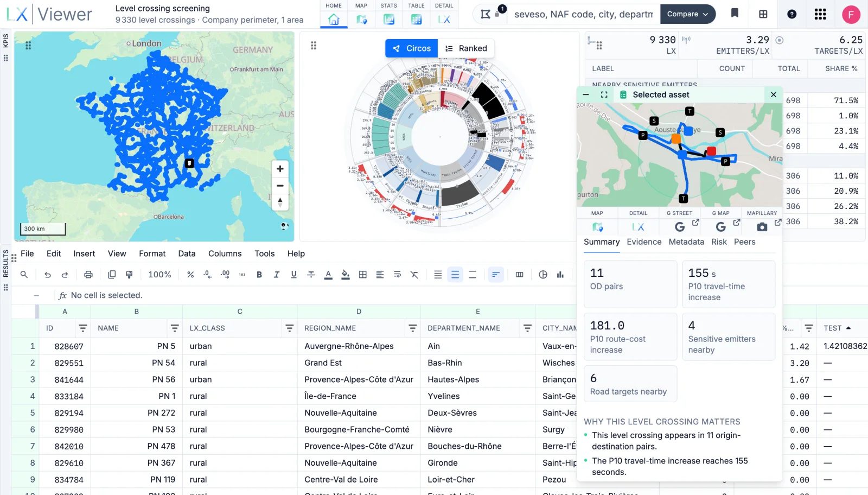The image size is (868, 495).
Task: Toggle underline formatting
Action: tap(294, 275)
